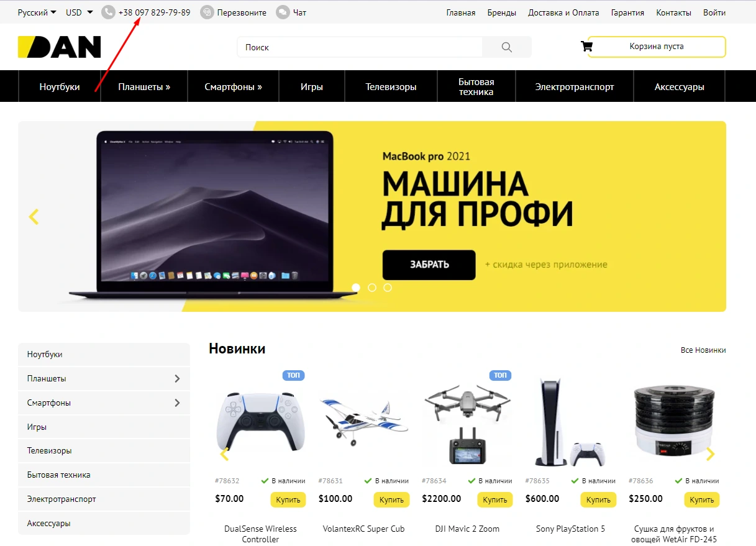Click the ЗАБРАТЬ banner button
Viewport: 756px width, 546px height.
click(x=429, y=265)
